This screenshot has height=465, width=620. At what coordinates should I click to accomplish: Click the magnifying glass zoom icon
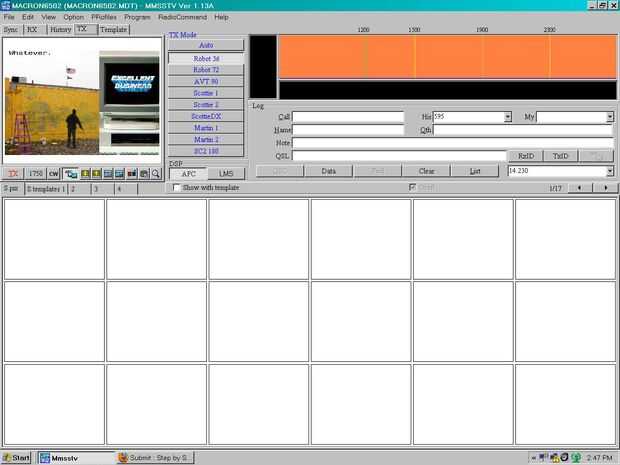[x=156, y=174]
